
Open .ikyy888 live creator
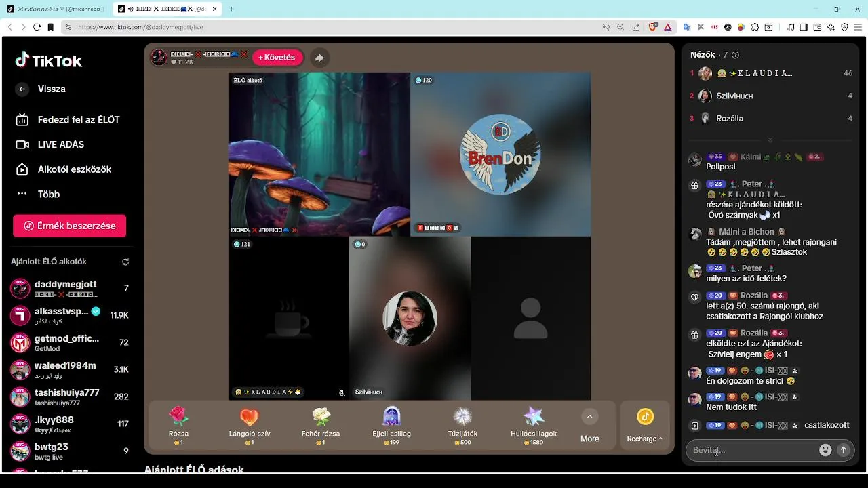[x=69, y=424]
